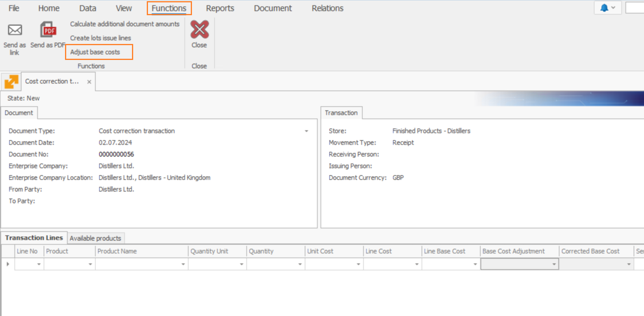The width and height of the screenshot is (644, 316).
Task: Click the From Party value Distillers Ltd.
Action: point(116,189)
